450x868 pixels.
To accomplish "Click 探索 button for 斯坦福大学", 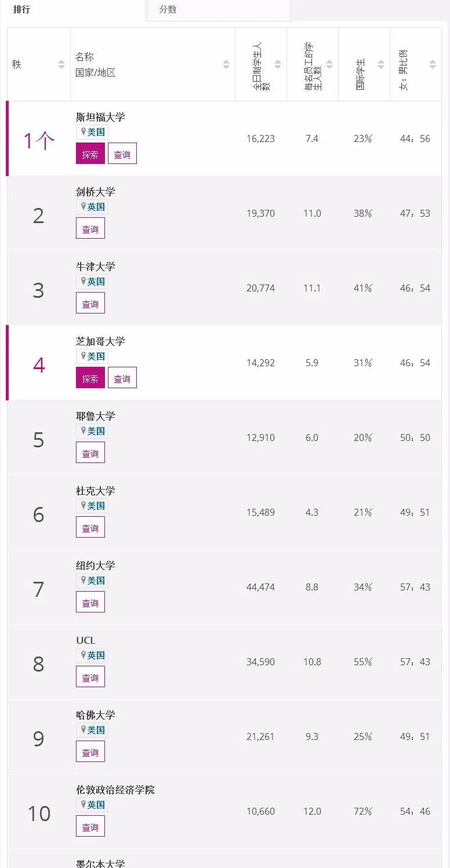I will (90, 154).
